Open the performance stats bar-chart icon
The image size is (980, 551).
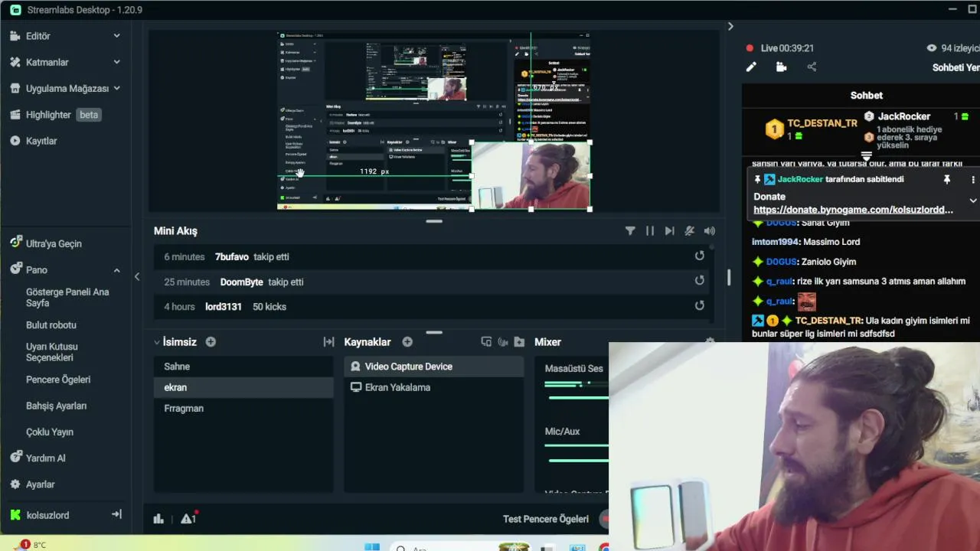pyautogui.click(x=158, y=519)
